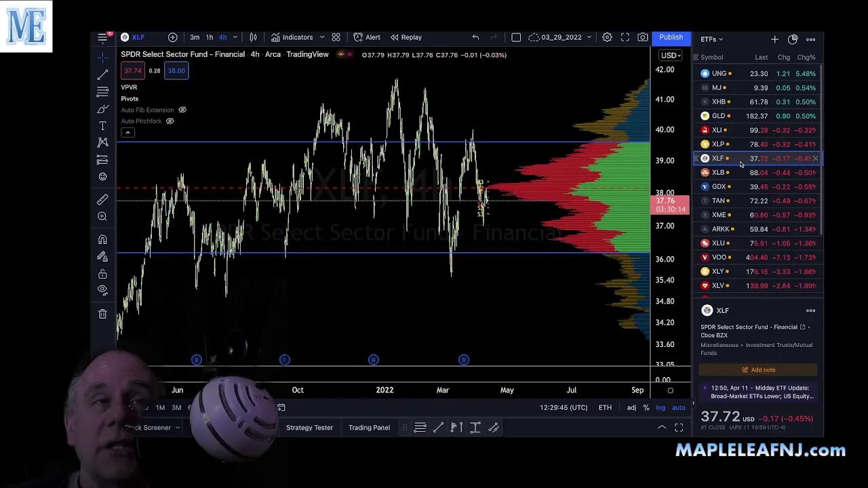
Task: Open the VPVR indicator legend
Action: tap(129, 87)
